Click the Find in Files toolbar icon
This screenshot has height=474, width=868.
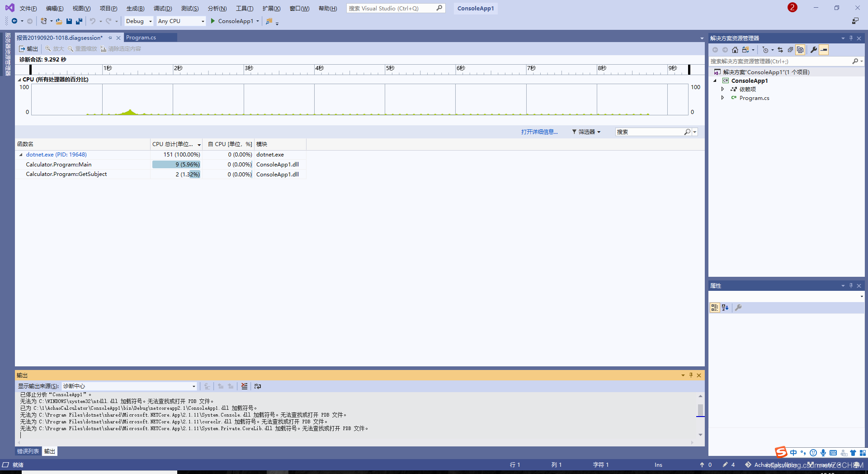click(269, 21)
